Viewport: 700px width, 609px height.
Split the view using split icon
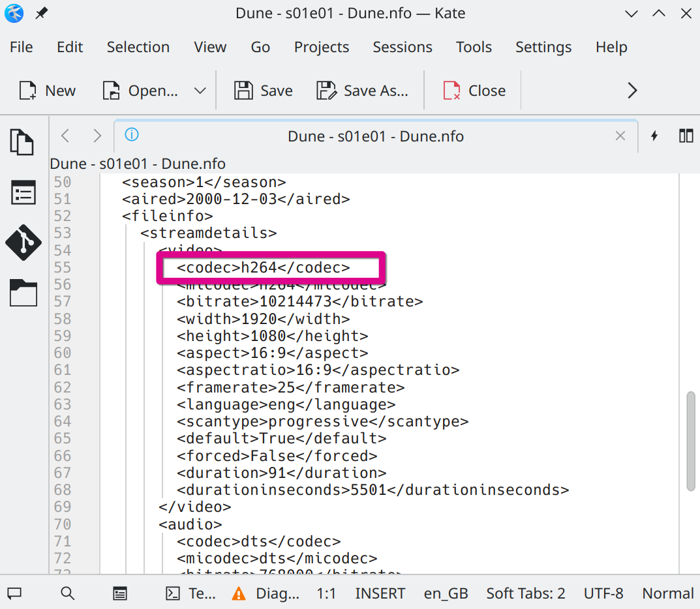[686, 136]
